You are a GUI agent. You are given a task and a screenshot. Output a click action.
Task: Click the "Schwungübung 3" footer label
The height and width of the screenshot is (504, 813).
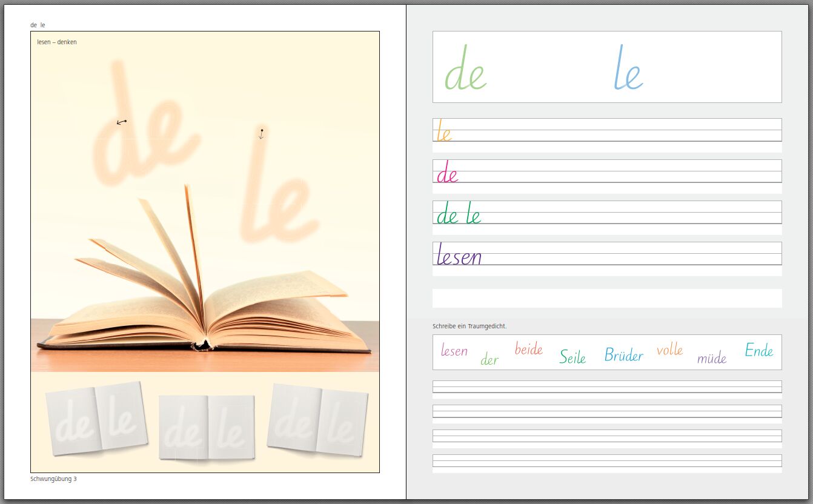pos(53,479)
